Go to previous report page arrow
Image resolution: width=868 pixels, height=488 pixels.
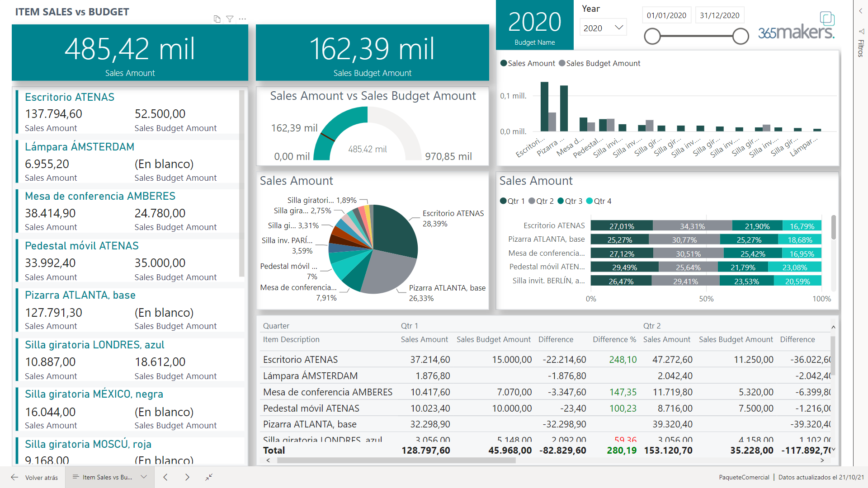(x=165, y=477)
